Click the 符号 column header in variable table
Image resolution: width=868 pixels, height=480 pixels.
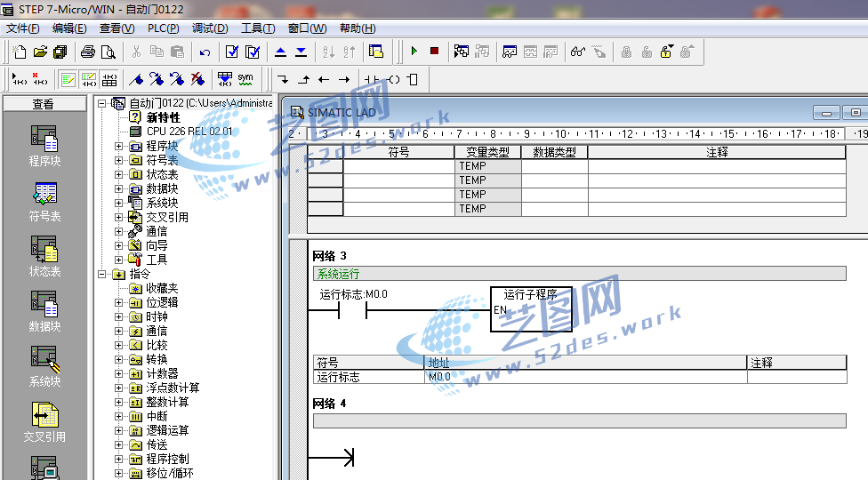[398, 152]
